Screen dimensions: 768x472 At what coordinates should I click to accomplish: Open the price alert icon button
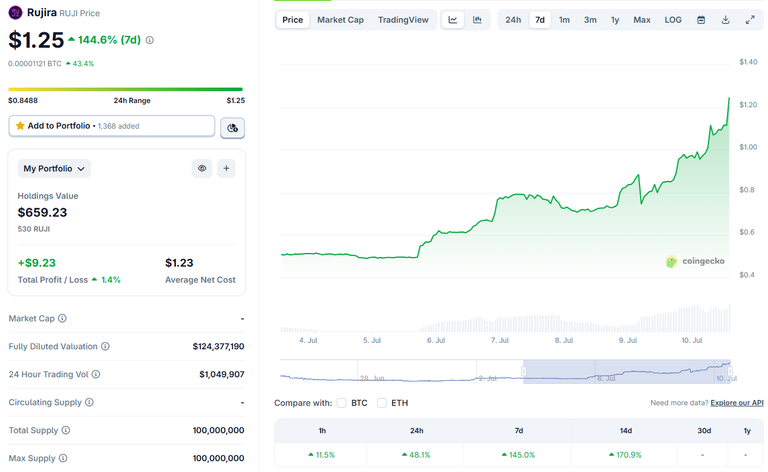[232, 128]
